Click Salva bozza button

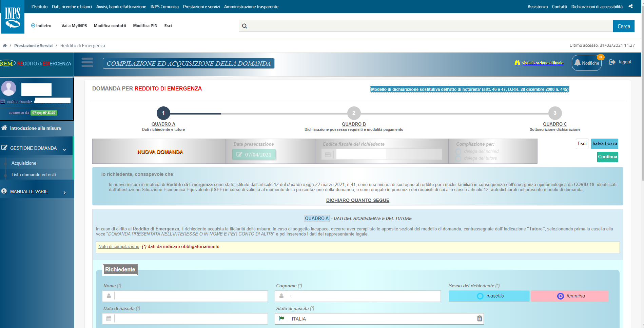[x=605, y=144]
